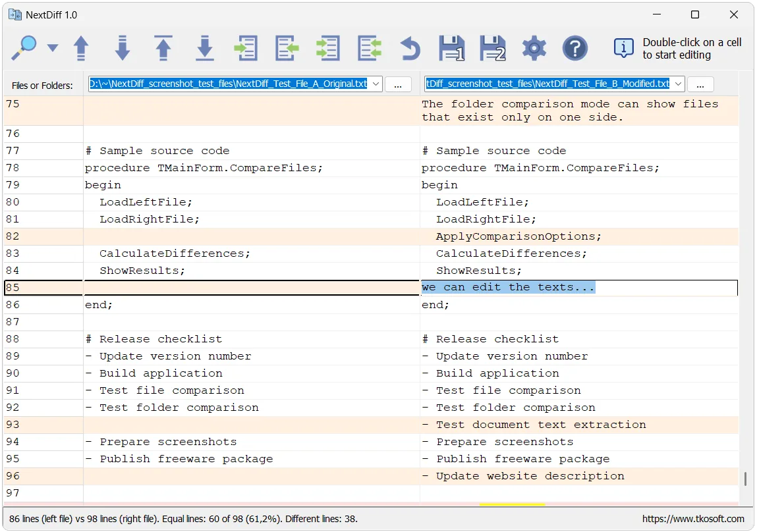Open the dropdown arrow beside the magnifier
This screenshot has height=532, width=757.
[x=53, y=48]
